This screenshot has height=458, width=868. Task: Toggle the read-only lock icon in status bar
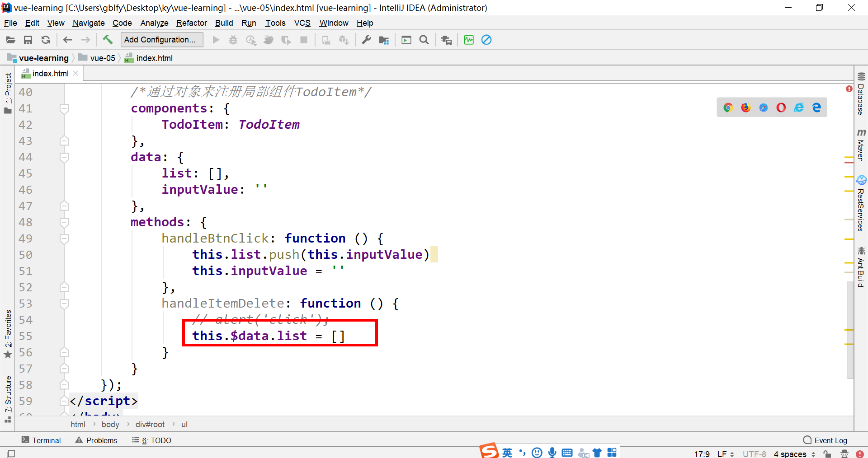coord(827,454)
